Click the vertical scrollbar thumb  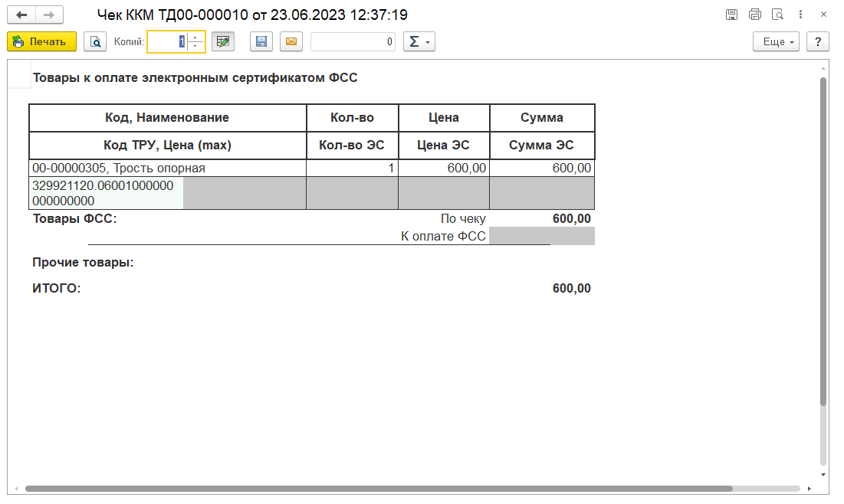823,242
